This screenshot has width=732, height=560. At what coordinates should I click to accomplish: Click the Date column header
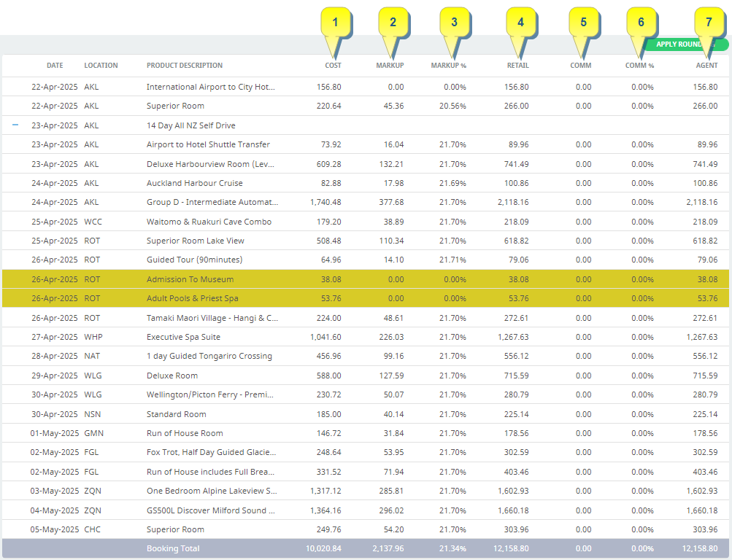pos(55,66)
